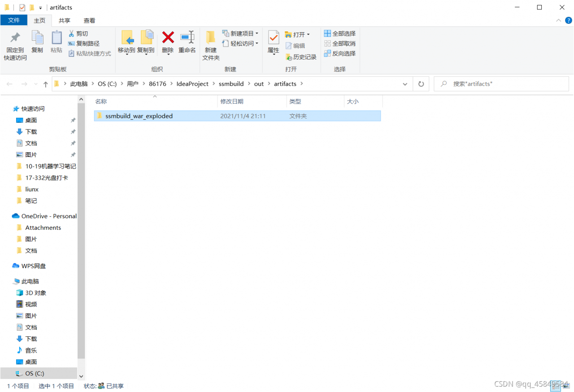Open the 文件 (File) menu
This screenshot has height=392, width=574.
point(14,20)
